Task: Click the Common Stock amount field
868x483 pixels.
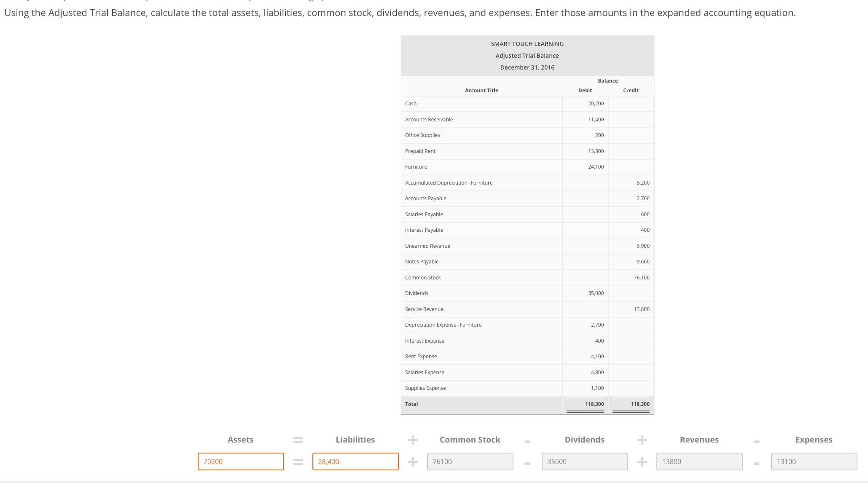Action: [470, 461]
